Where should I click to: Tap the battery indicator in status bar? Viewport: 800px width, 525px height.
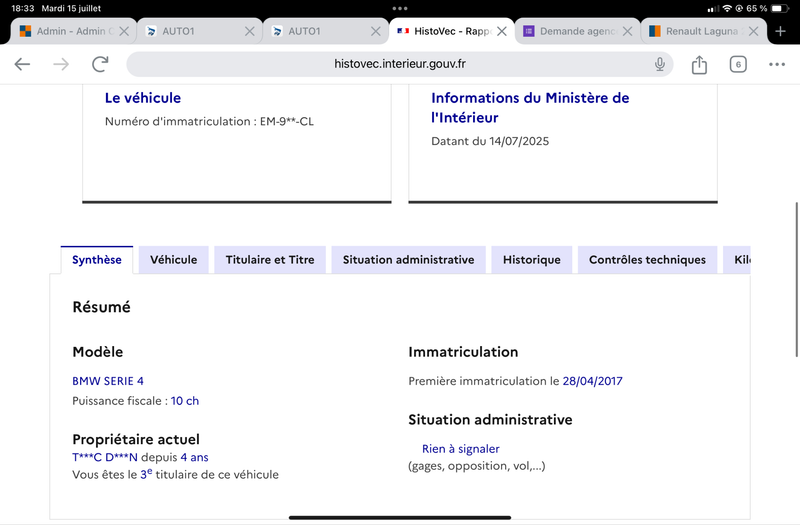779,9
